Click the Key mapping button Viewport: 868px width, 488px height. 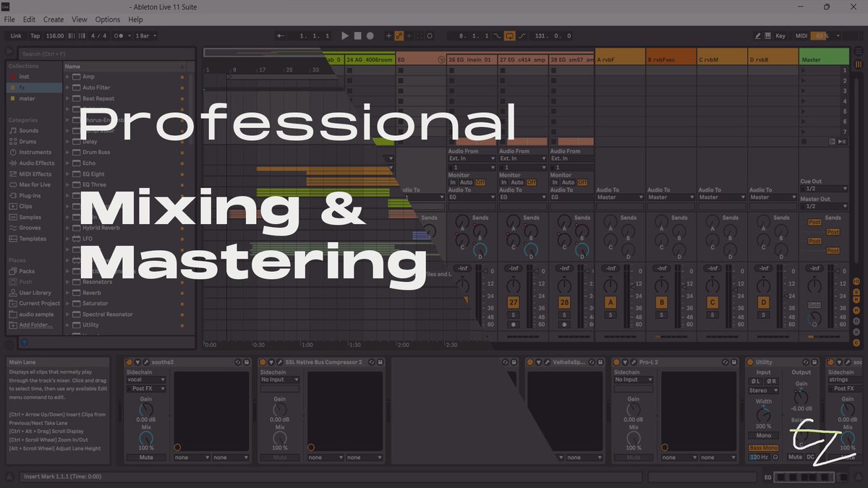point(780,35)
